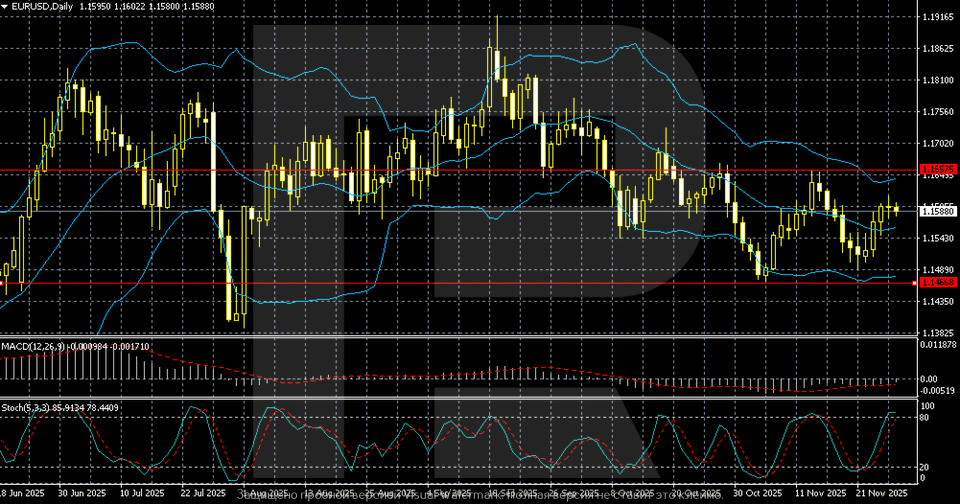This screenshot has height=504, width=960.
Task: Click the MACD scale value 0.011878
Action: pyautogui.click(x=939, y=345)
